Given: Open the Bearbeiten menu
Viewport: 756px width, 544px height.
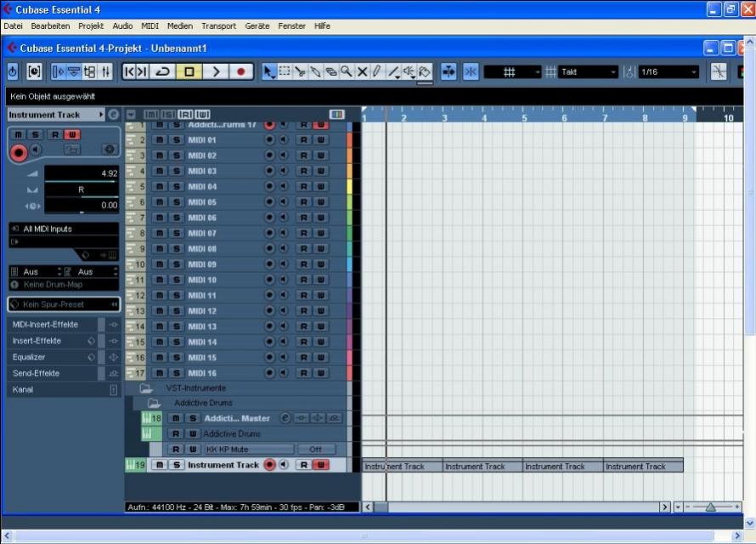Looking at the screenshot, I should tap(50, 26).
